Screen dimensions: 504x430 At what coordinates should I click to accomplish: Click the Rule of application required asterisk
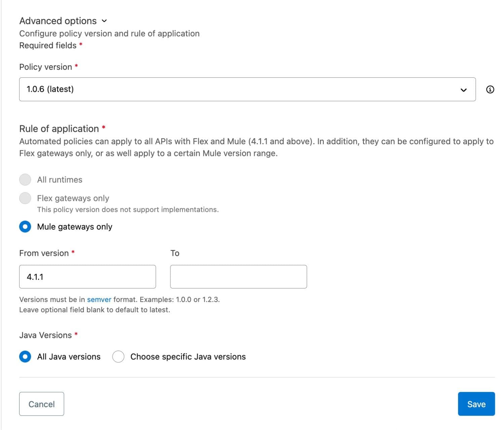104,128
